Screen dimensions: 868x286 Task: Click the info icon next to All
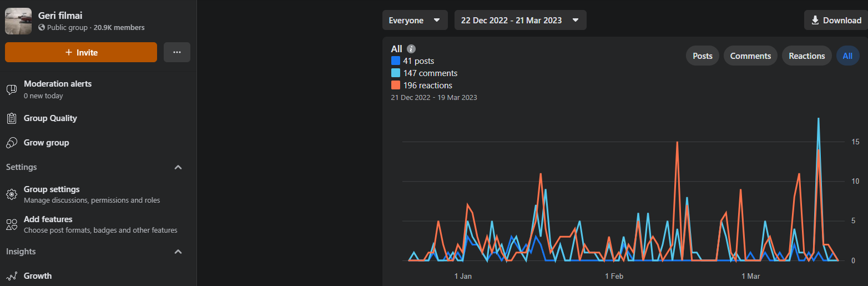click(x=411, y=49)
